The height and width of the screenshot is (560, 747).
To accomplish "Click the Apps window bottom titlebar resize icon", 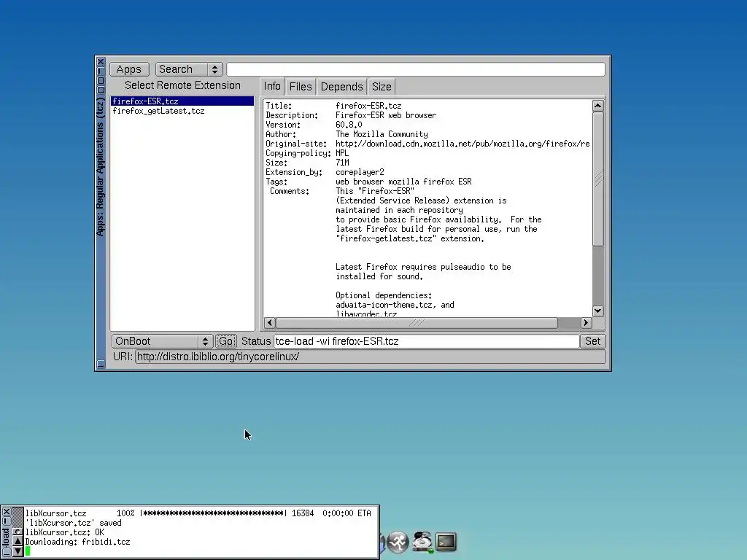I will 101,365.
